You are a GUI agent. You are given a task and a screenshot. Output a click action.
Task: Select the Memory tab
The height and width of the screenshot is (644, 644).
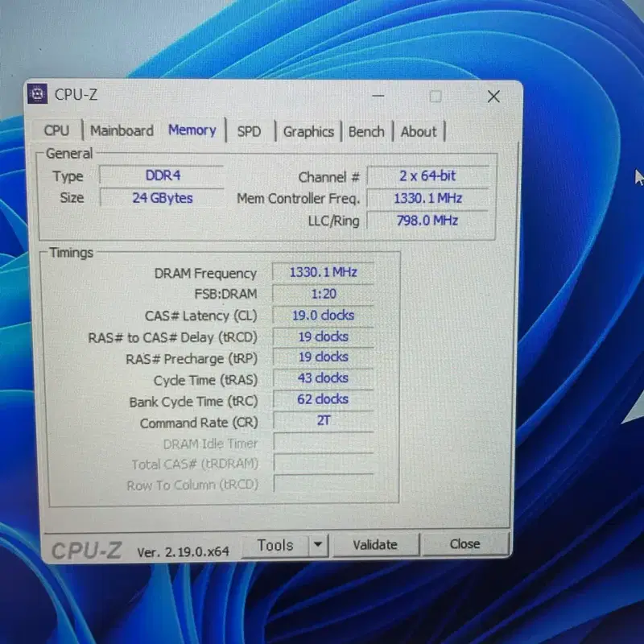pos(192,130)
